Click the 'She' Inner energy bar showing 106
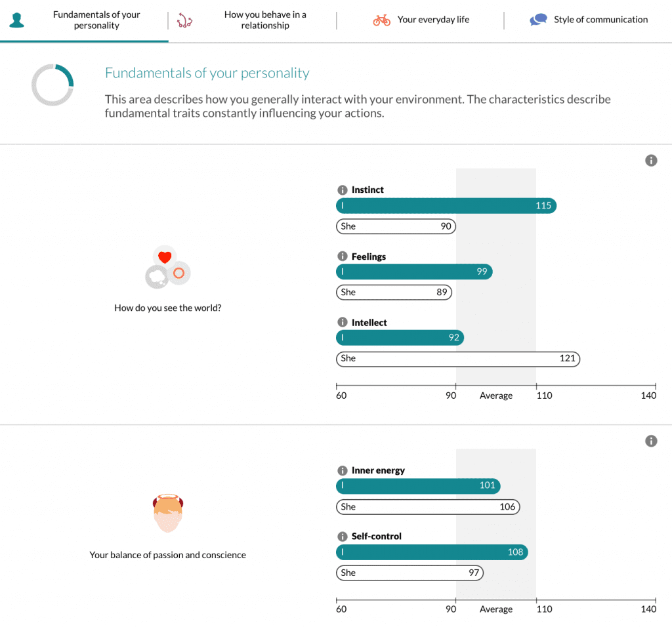Screen dimensions: 672x631 (x=427, y=507)
